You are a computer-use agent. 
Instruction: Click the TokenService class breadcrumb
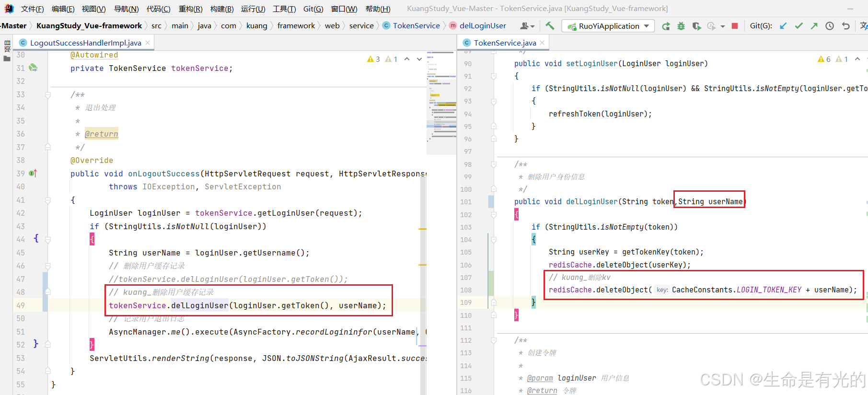(x=411, y=26)
